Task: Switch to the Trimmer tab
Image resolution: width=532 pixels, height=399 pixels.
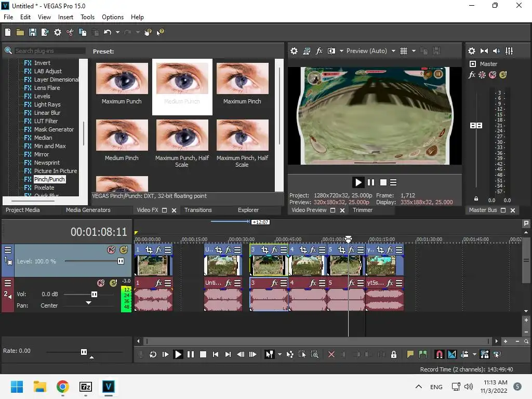Action: pyautogui.click(x=362, y=210)
